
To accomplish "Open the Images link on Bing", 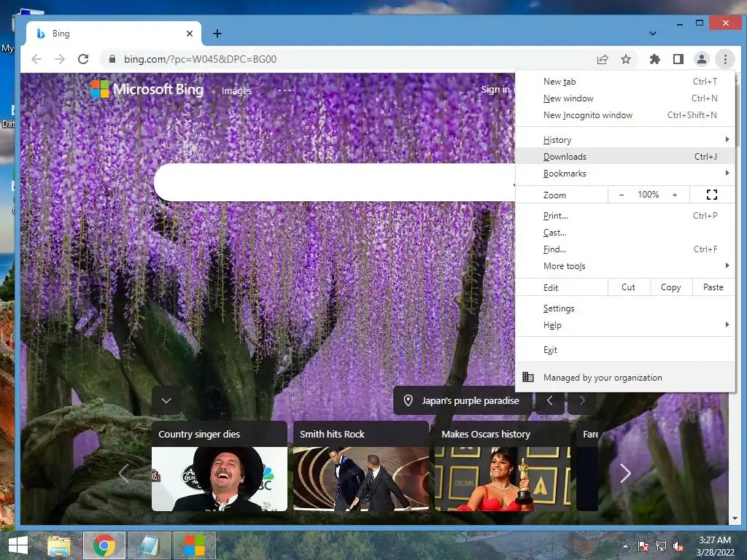I will [x=236, y=90].
